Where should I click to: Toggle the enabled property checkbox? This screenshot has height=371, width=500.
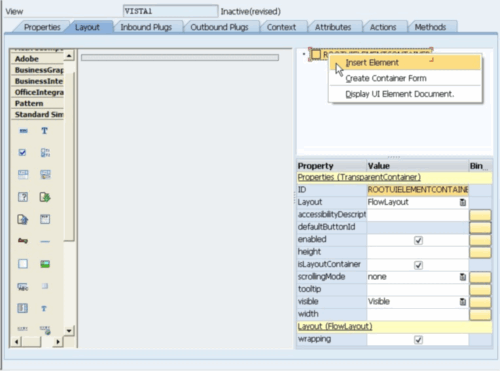coord(418,240)
